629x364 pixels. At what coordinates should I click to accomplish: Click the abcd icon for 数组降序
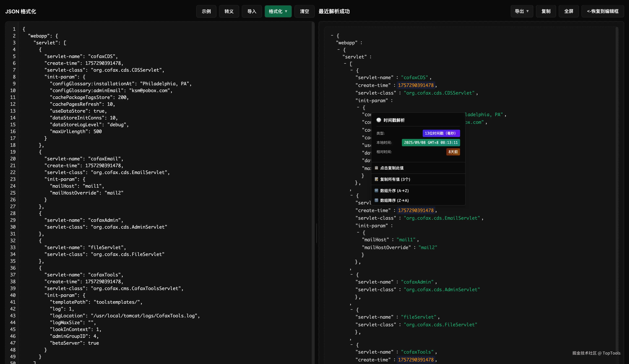[376, 200]
